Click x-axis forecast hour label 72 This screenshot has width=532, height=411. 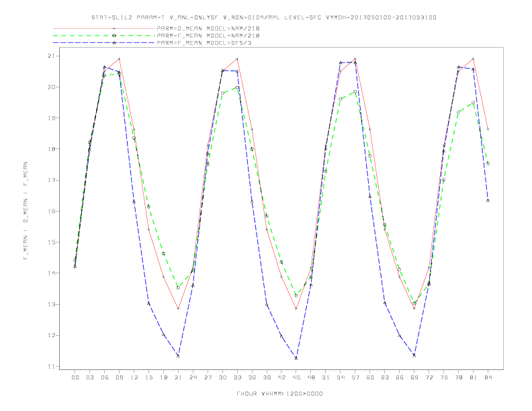coord(429,377)
